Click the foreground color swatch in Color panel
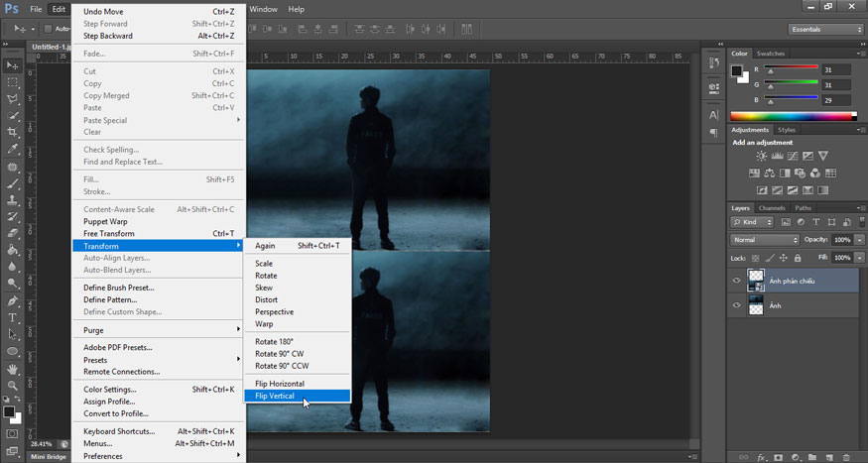 pos(736,70)
